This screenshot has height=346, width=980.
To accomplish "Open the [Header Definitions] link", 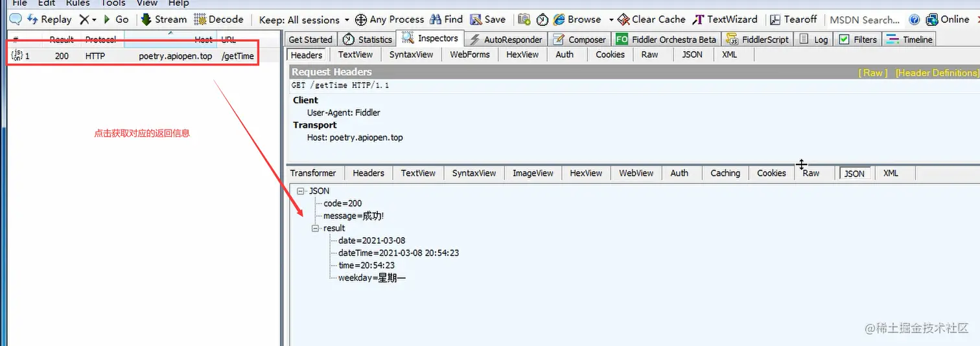I will click(937, 73).
